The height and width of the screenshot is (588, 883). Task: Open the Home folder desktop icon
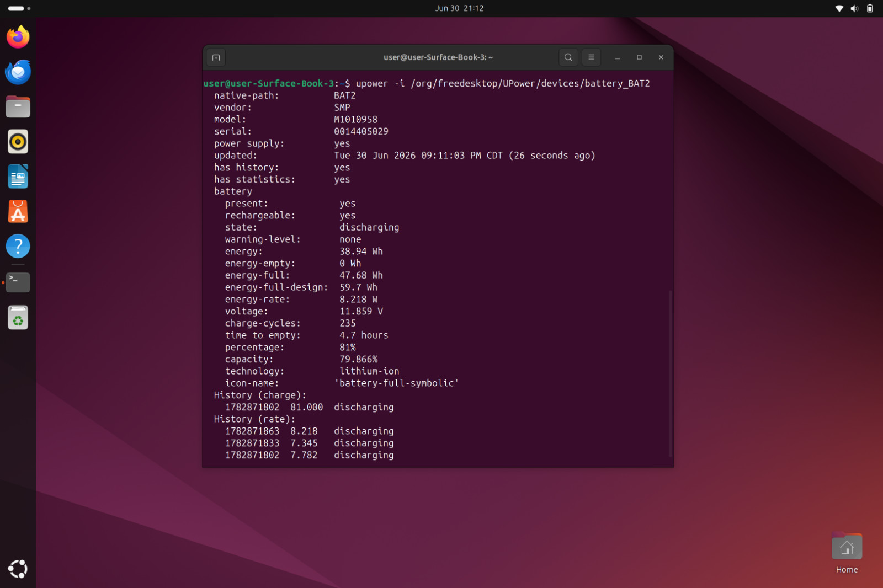[847, 553]
